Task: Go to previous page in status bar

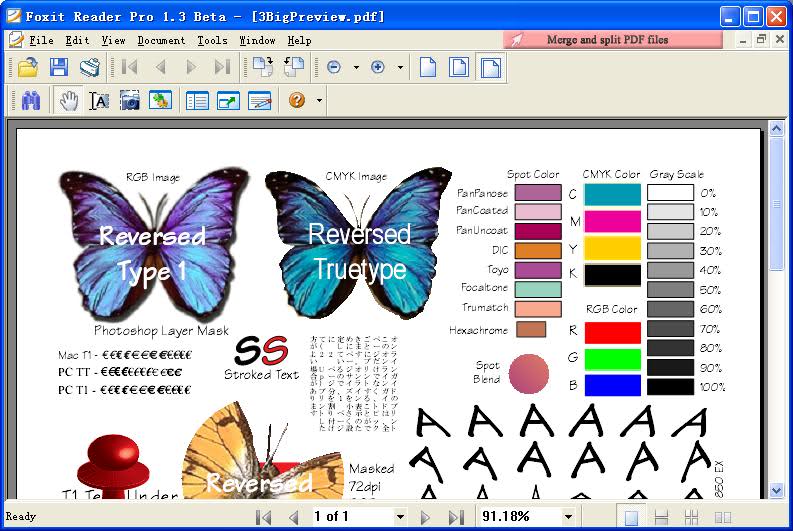Action: pos(294,517)
